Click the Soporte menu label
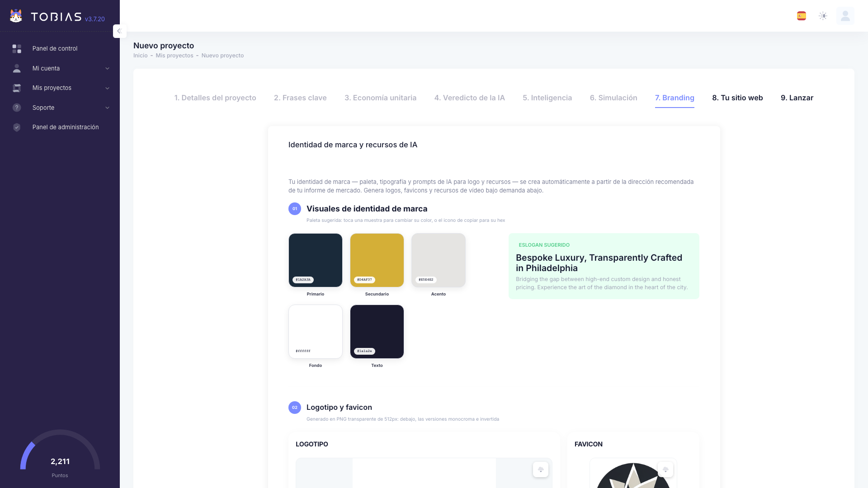The height and width of the screenshot is (488, 868). click(43, 108)
